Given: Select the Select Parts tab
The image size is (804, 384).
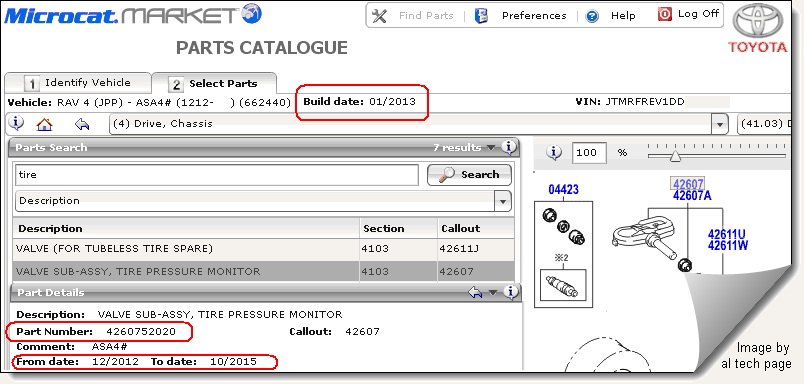Looking at the screenshot, I should (x=215, y=84).
